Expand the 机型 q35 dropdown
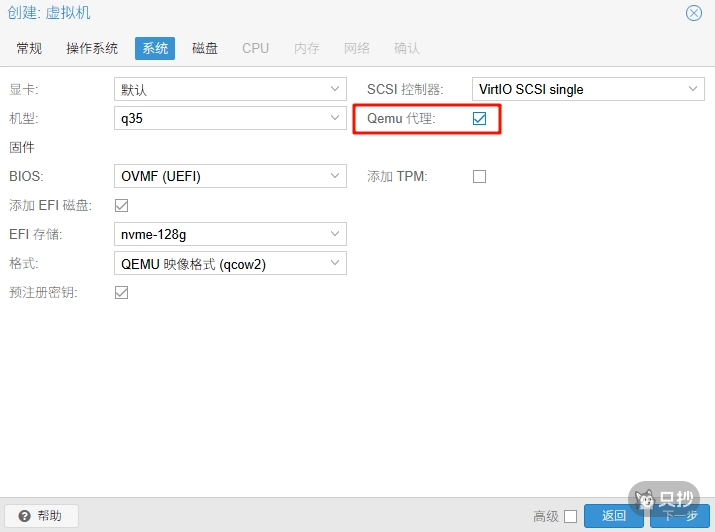Screen dimensions: 715x532 (335, 119)
